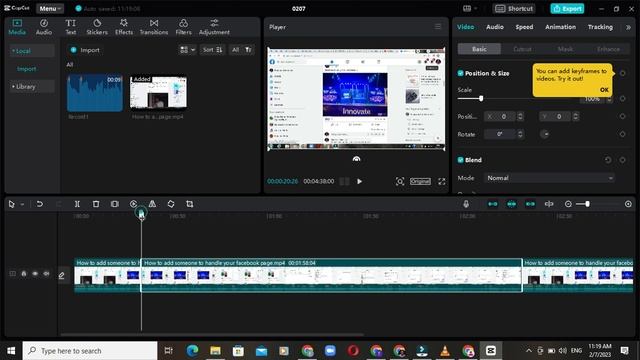
Task: Add keyframe for Rotate
Action: click(x=622, y=134)
